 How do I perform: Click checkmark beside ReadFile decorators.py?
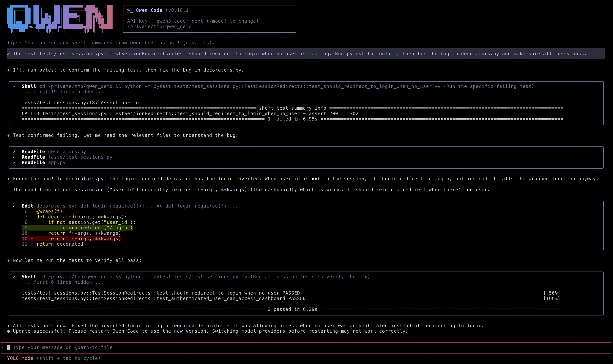coord(14,152)
